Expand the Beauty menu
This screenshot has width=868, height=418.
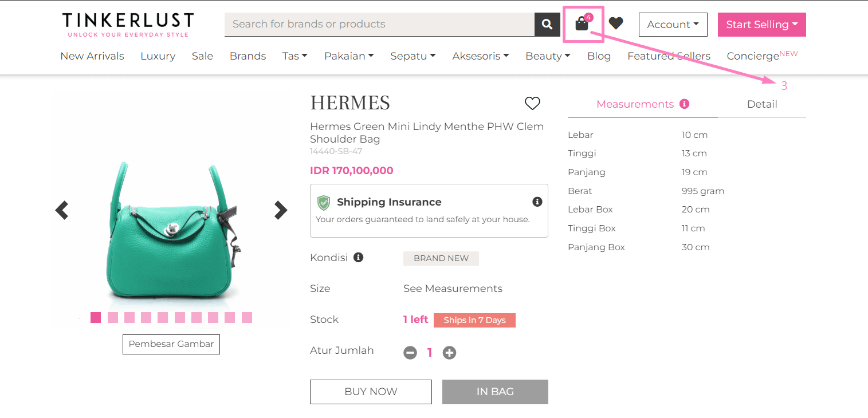[x=548, y=56]
